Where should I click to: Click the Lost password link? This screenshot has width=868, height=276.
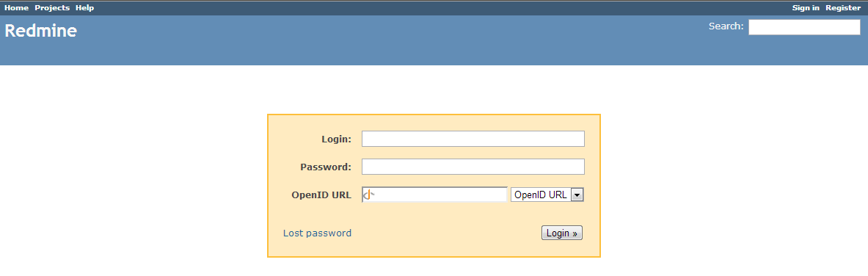click(317, 233)
